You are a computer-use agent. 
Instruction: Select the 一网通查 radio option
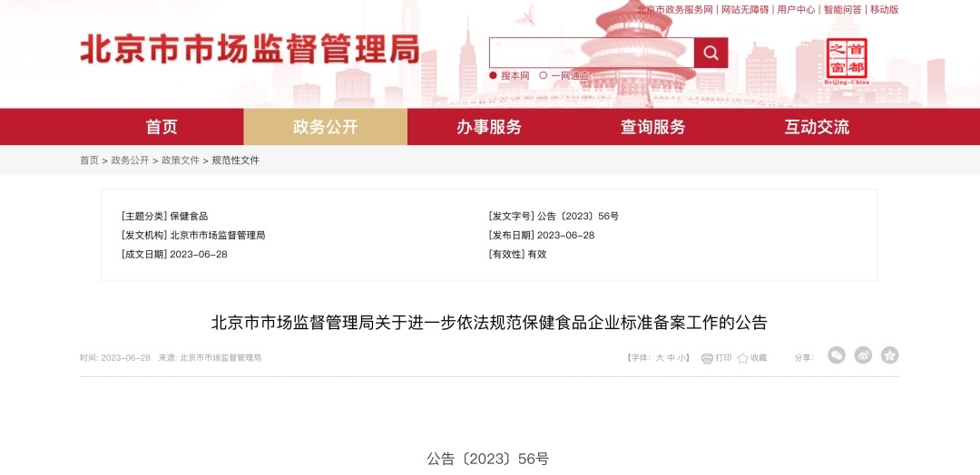[x=544, y=76]
